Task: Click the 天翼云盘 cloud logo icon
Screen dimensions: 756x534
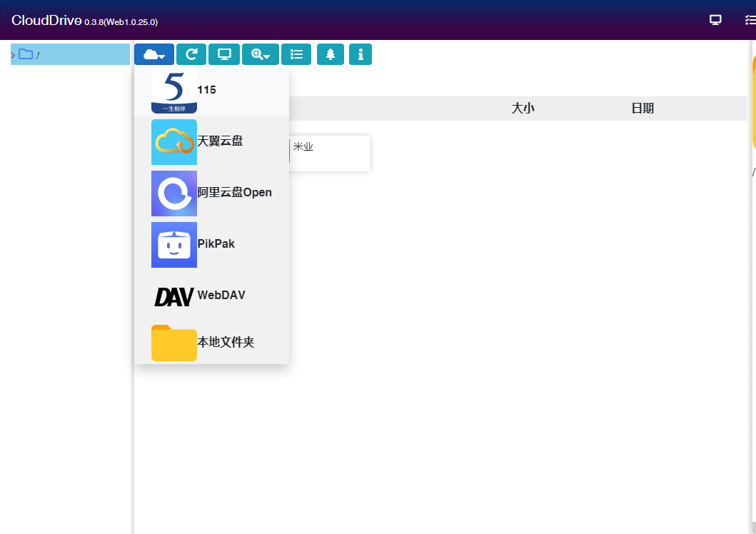Action: (x=174, y=142)
